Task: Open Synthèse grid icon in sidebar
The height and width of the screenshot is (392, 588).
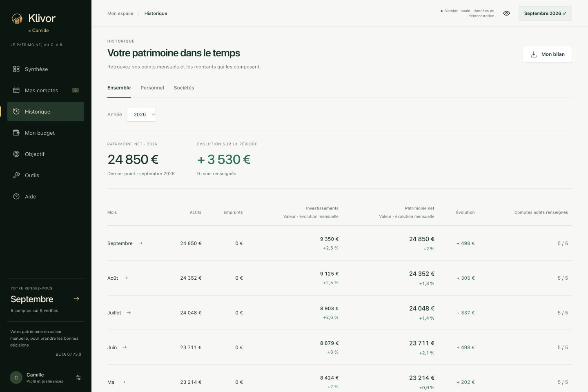Action: pos(16,69)
